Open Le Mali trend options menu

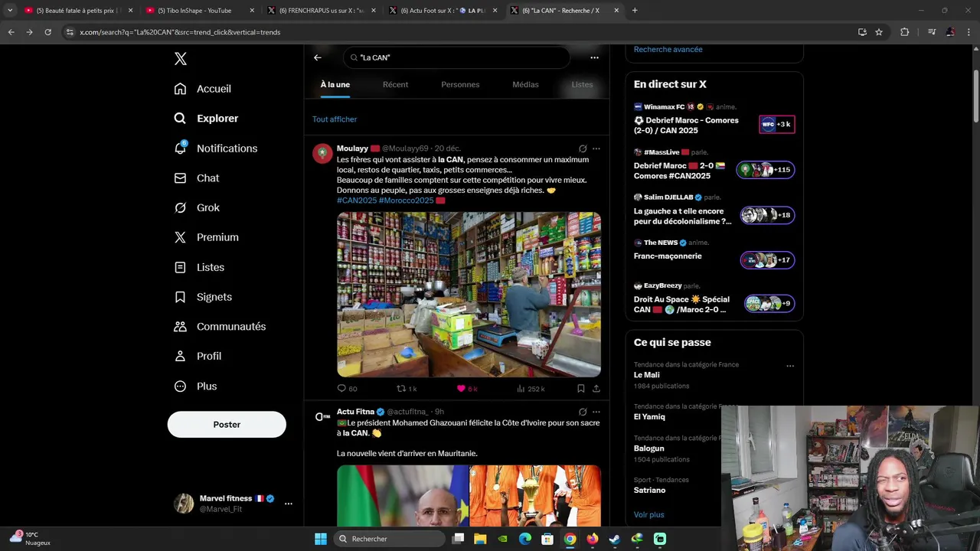coord(790,366)
